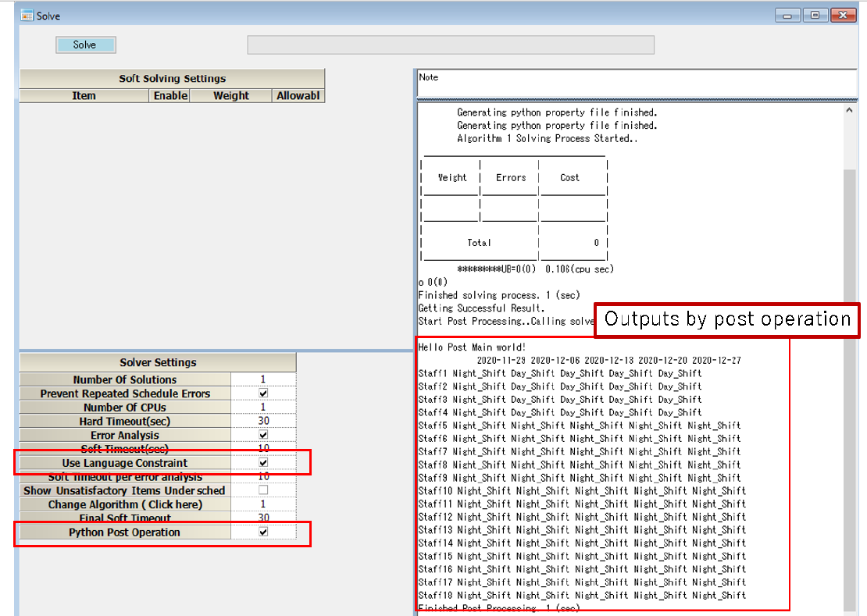
Task: Toggle the Python Post Operation checkbox
Action: click(x=263, y=532)
